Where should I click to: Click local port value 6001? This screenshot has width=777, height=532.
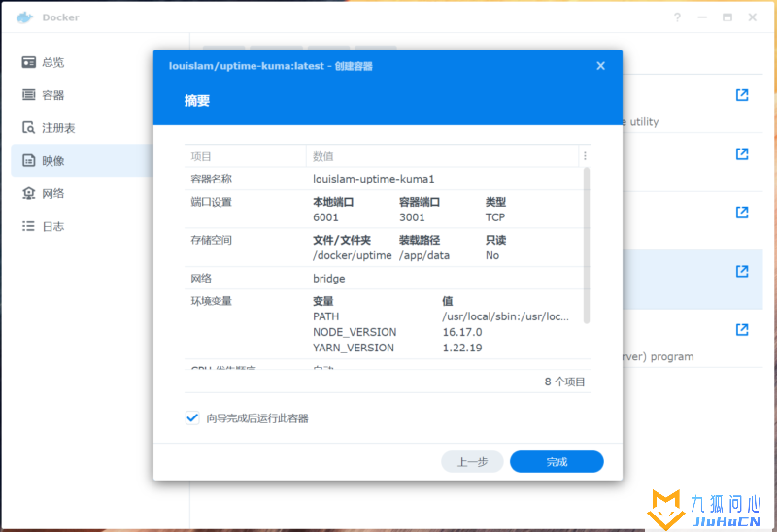point(325,217)
